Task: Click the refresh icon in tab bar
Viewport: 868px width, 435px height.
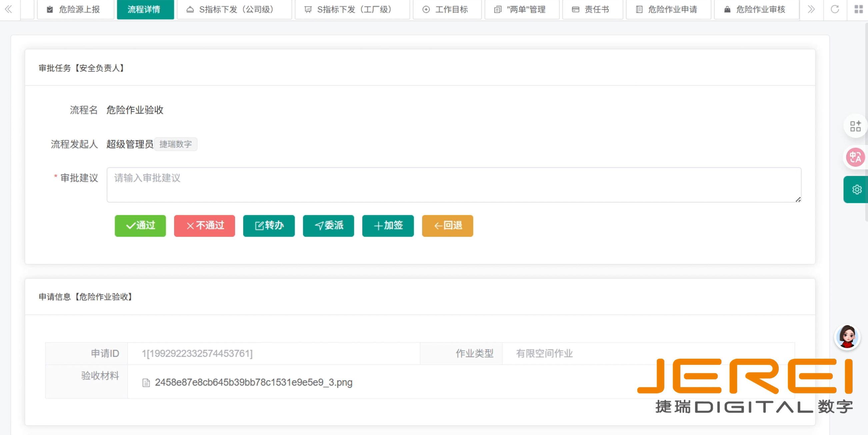Action: (x=835, y=9)
